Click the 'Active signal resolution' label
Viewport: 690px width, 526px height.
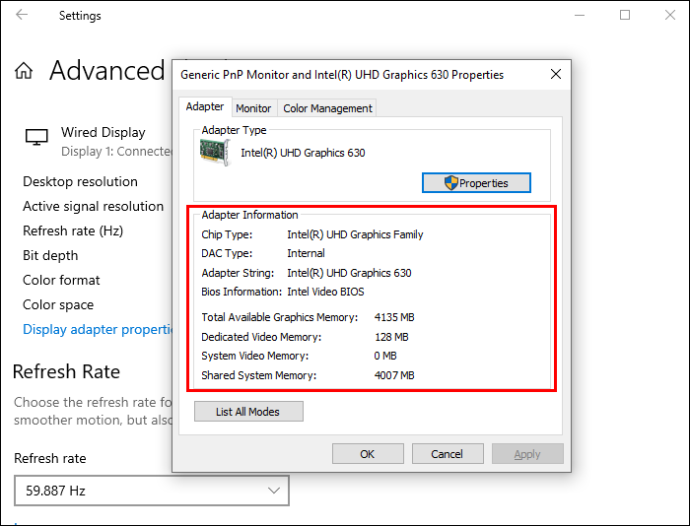point(93,206)
